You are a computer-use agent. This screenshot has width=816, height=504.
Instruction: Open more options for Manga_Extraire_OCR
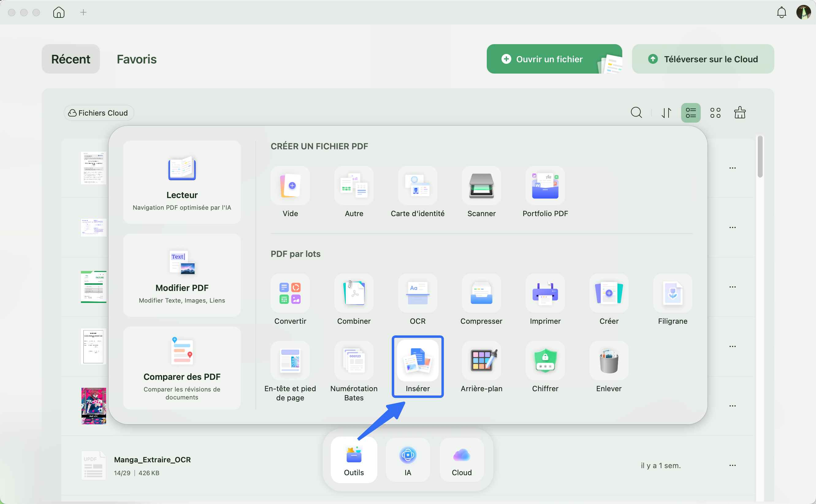(x=732, y=465)
